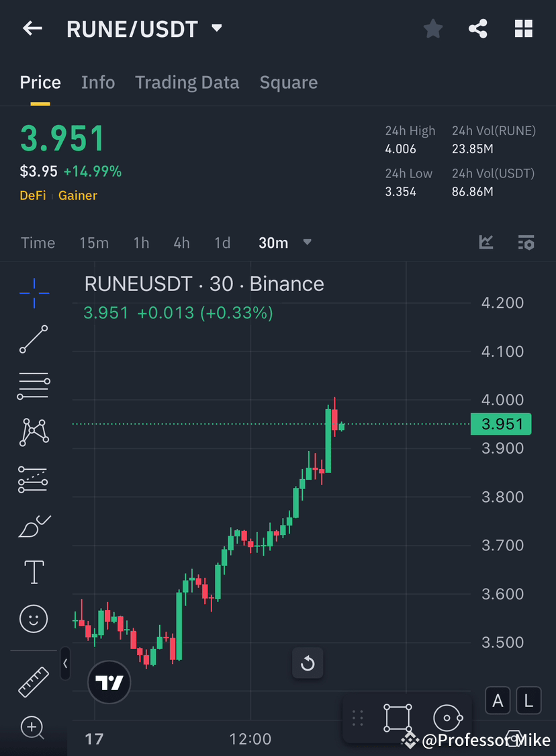Click the TradingView logo watermark
The width and height of the screenshot is (556, 756).
(x=109, y=682)
